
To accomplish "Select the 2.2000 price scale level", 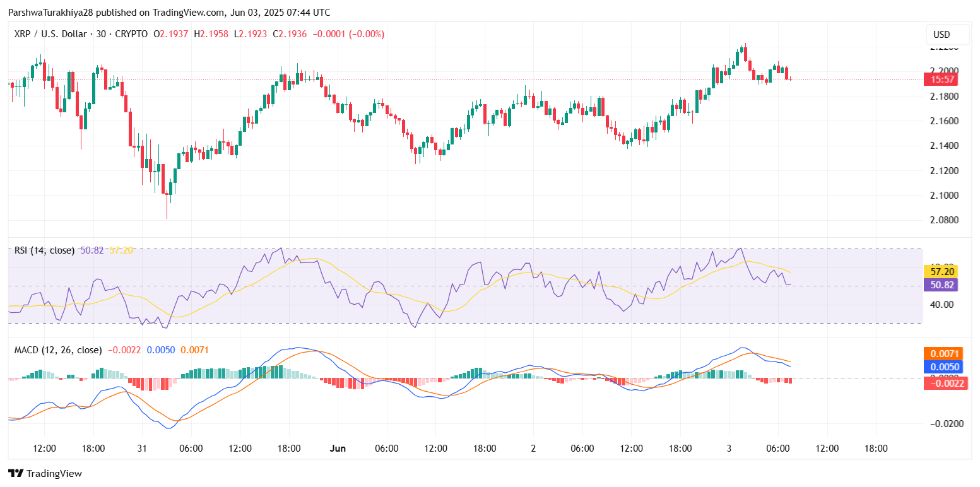I will 943,71.
